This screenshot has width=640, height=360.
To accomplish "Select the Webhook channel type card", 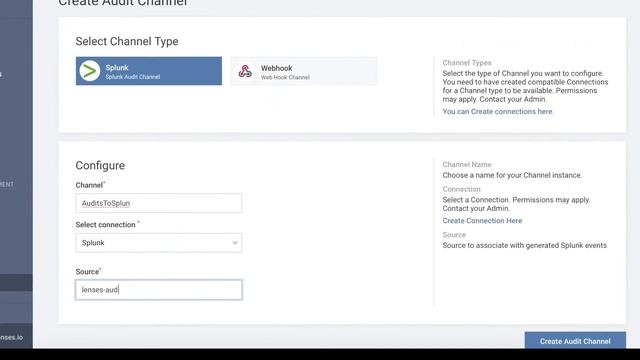I will coord(303,71).
